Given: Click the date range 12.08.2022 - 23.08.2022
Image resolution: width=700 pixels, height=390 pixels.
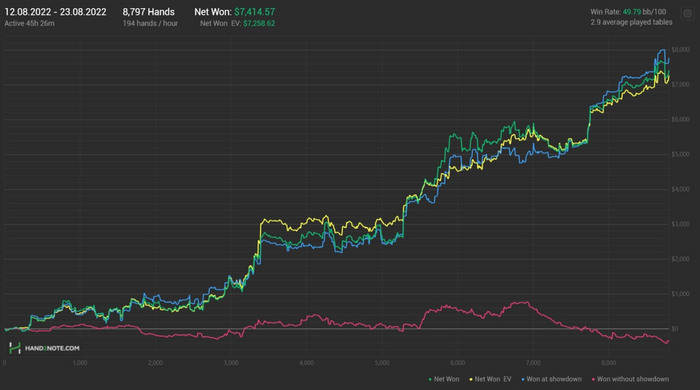Looking at the screenshot, I should point(55,12).
